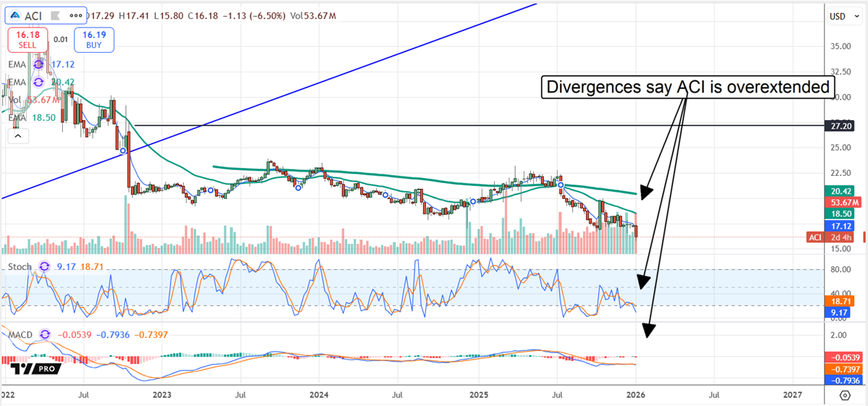868x406 pixels.
Task: Click the Stoch indicator name
Action: pyautogui.click(x=20, y=266)
